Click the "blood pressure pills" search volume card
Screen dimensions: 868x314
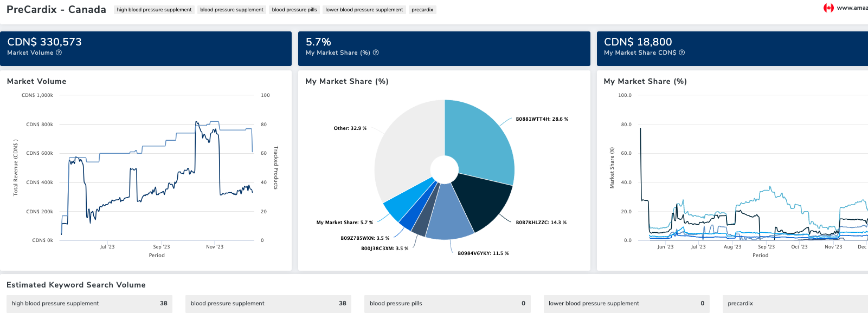pyautogui.click(x=447, y=304)
